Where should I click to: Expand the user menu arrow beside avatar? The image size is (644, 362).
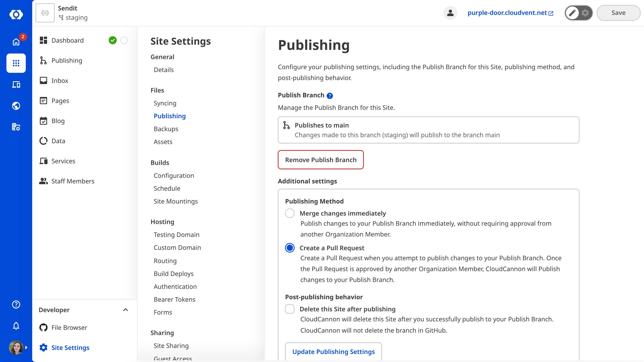coord(26,348)
